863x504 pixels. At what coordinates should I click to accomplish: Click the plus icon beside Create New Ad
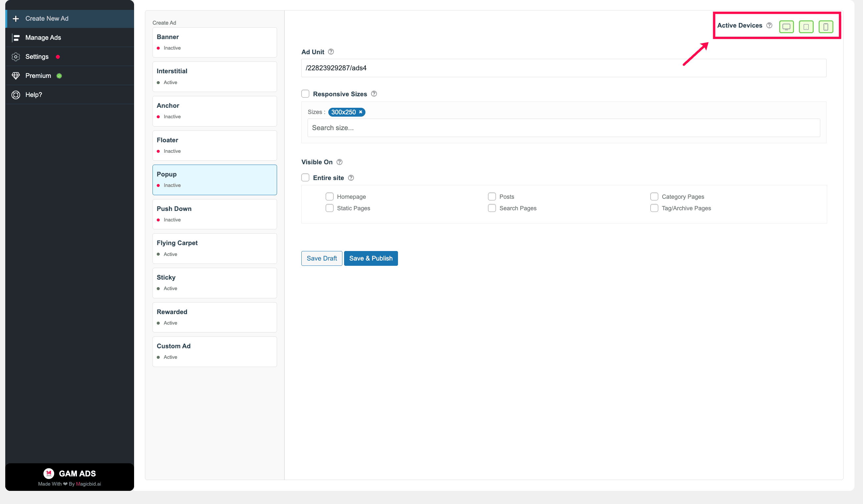(16, 18)
